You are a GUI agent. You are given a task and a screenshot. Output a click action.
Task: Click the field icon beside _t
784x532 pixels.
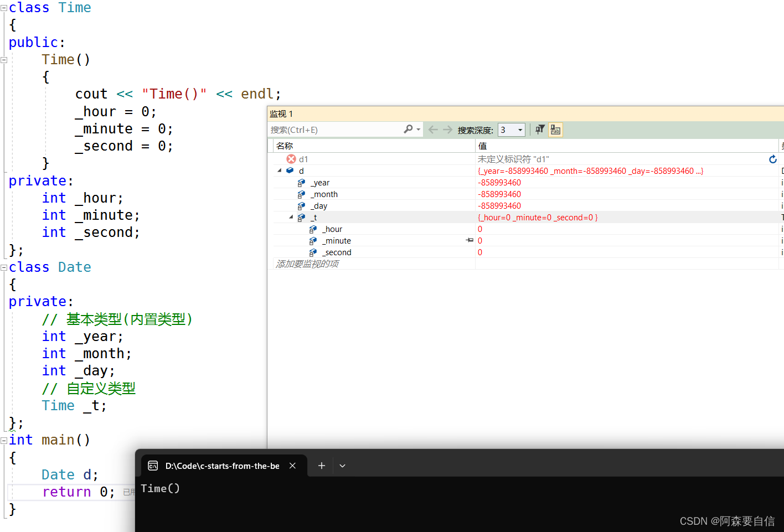(x=301, y=218)
